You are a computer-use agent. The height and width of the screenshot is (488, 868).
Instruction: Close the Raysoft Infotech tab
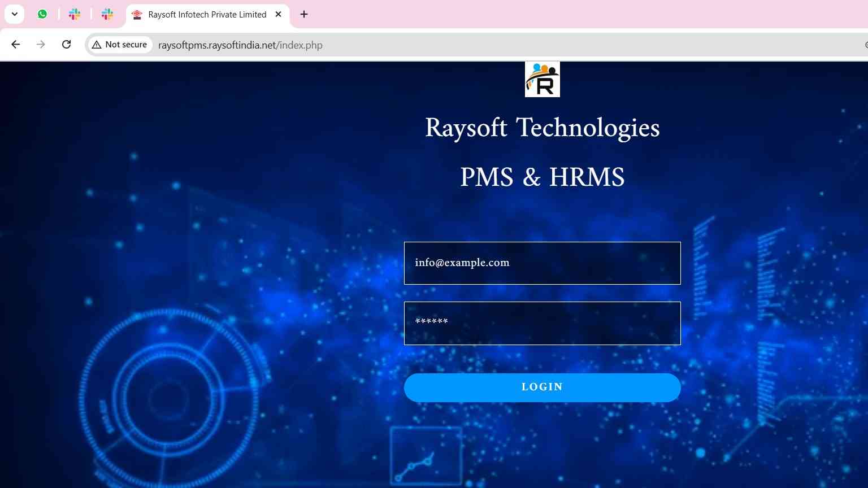point(278,15)
